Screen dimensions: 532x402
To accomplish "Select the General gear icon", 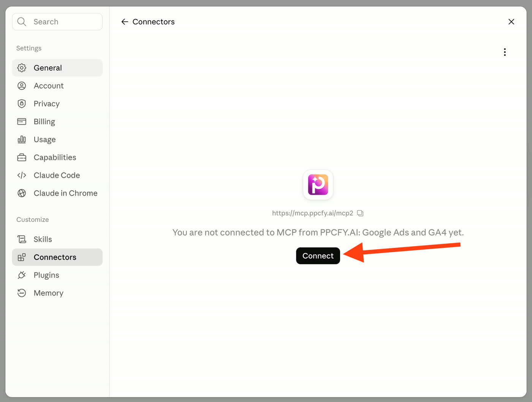I will 22,68.
